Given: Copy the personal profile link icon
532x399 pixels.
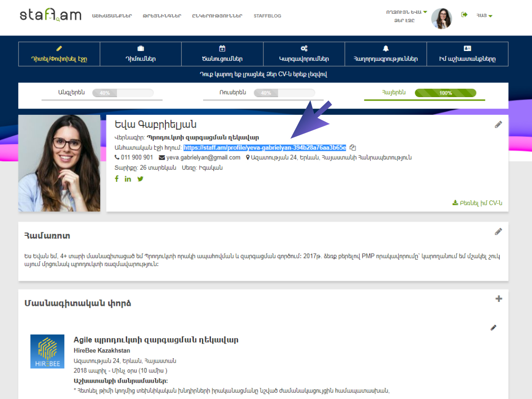Looking at the screenshot, I should tap(352, 148).
